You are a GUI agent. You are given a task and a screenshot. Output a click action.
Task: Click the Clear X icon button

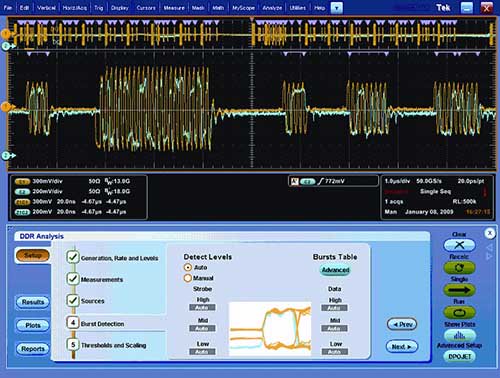(459, 245)
